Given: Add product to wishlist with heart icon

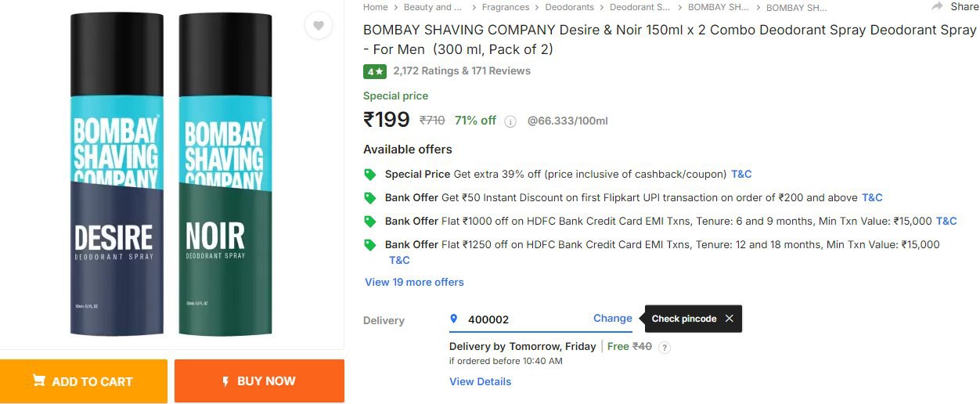Looking at the screenshot, I should (x=318, y=26).
